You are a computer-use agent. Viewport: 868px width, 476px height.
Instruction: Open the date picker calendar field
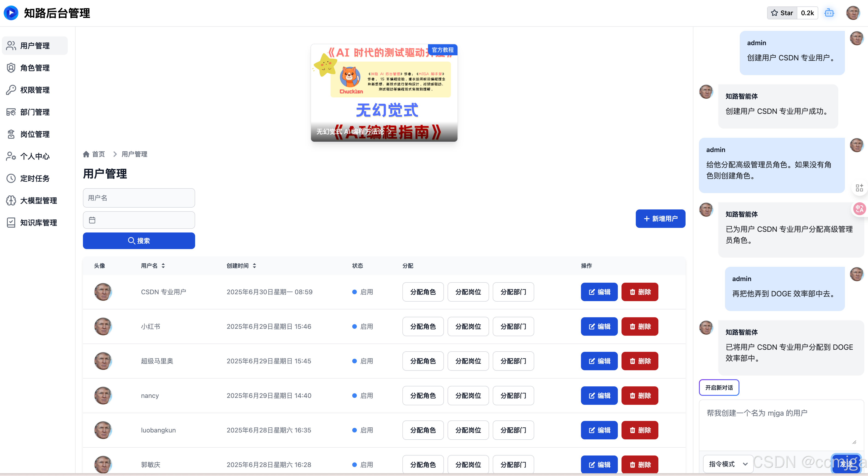pos(139,220)
